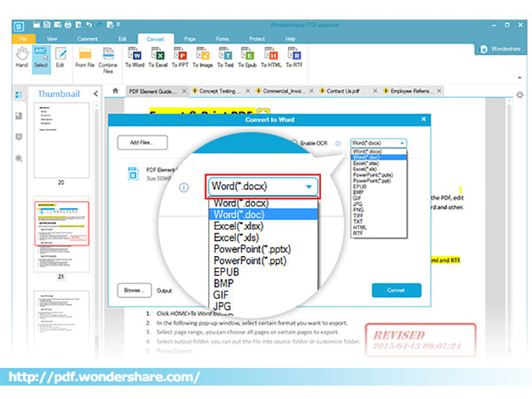
Task: Click the Add Files button
Action: [142, 142]
